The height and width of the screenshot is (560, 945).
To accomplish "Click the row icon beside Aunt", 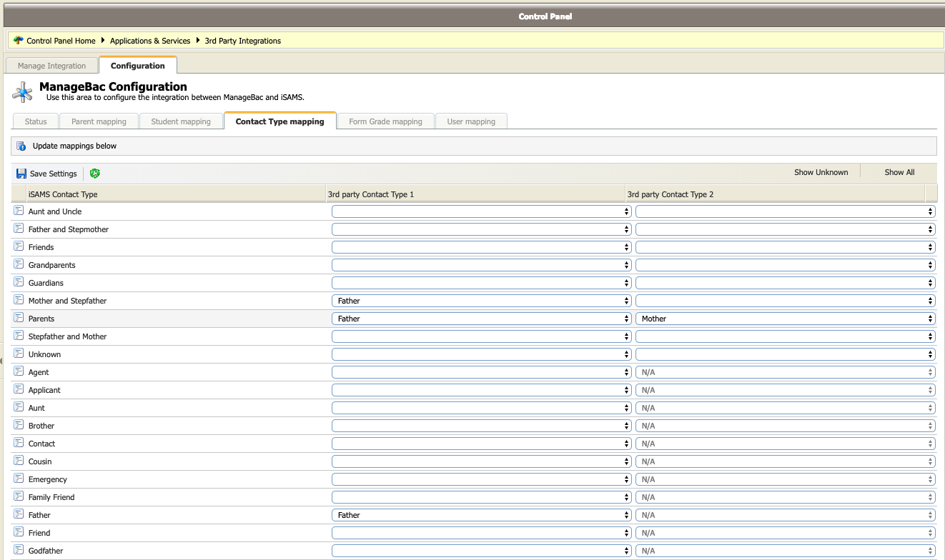I will tap(19, 408).
